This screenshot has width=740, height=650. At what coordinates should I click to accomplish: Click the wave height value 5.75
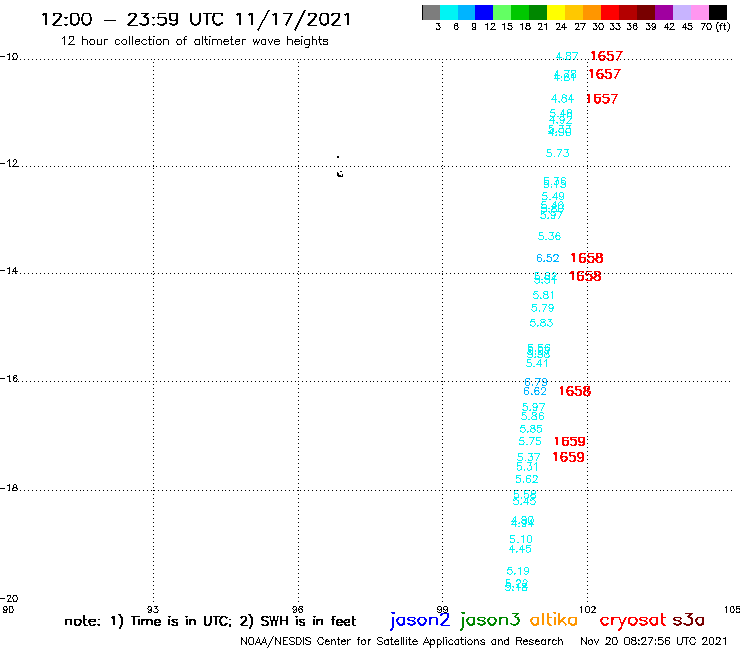[x=530, y=441]
